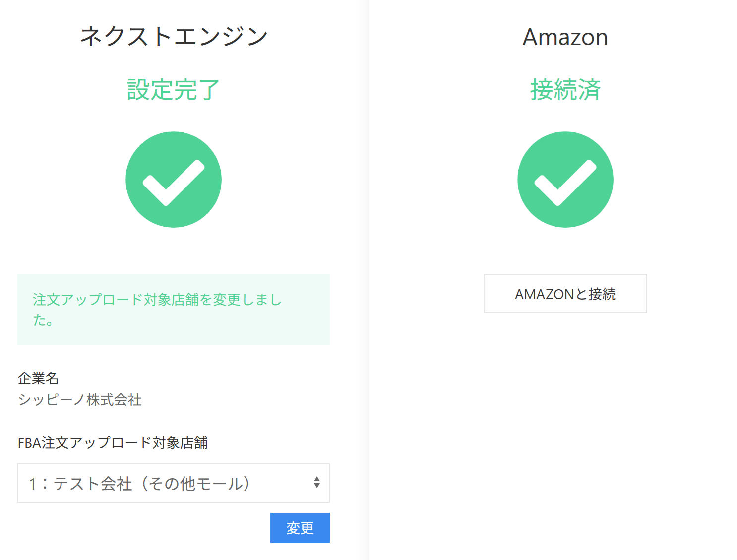Click the trailing た。 line in the notification
This screenshot has height=560, width=737.
pyautogui.click(x=43, y=321)
